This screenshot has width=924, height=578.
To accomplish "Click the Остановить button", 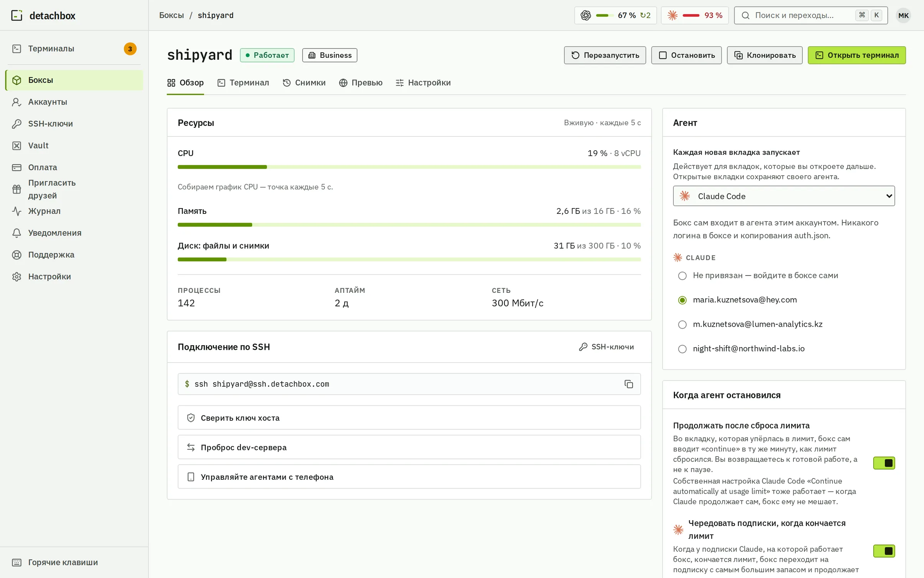I will pos(686,55).
